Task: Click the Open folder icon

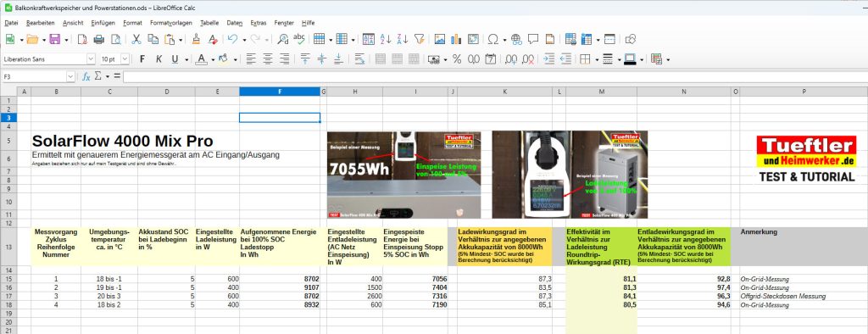Action: point(32,39)
